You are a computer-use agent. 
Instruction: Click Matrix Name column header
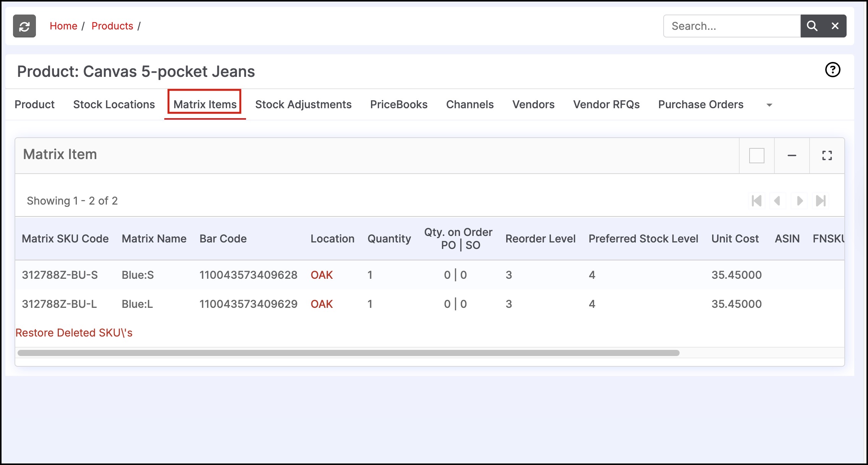[x=154, y=239]
